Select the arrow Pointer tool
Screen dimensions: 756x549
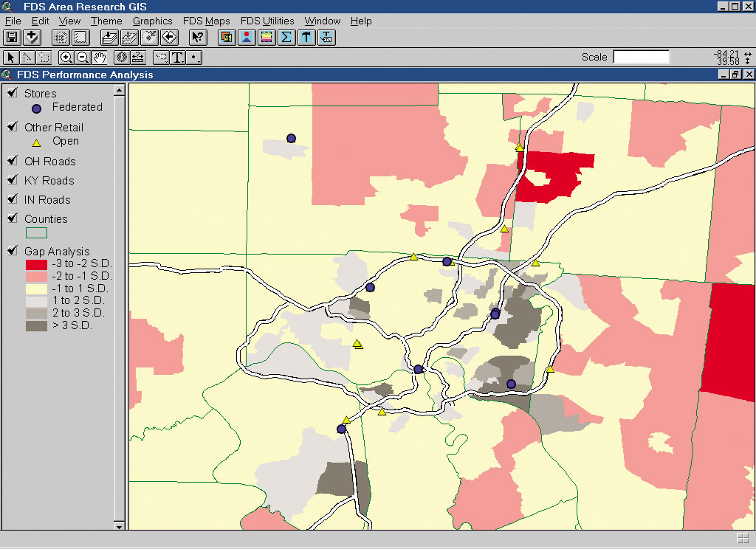click(x=11, y=57)
